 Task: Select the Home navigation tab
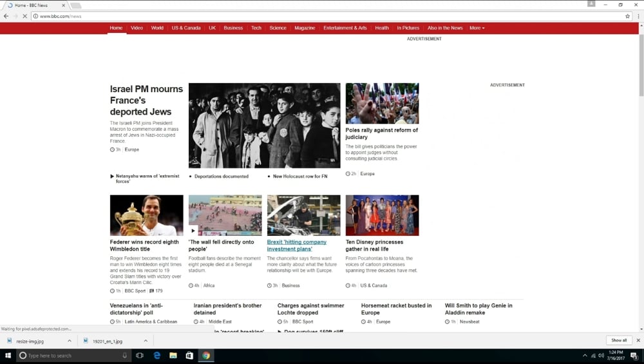coord(116,28)
